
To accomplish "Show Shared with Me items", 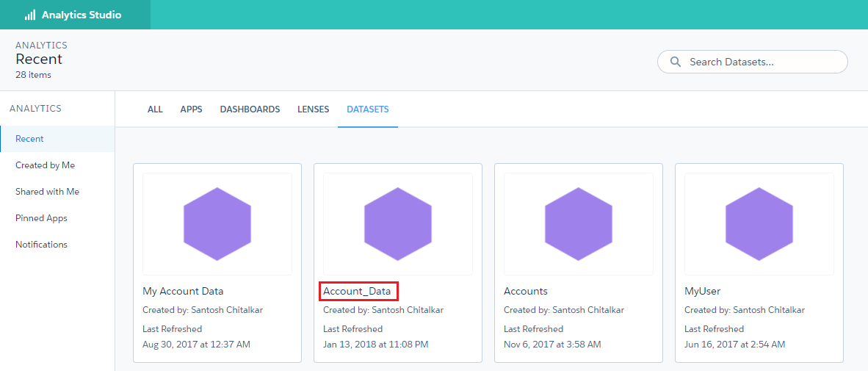I will pos(47,192).
